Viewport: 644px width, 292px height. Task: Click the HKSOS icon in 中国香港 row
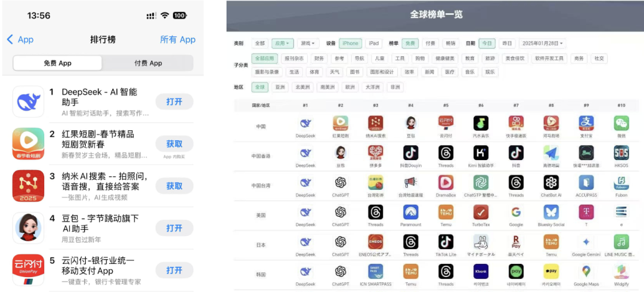pos(621,153)
